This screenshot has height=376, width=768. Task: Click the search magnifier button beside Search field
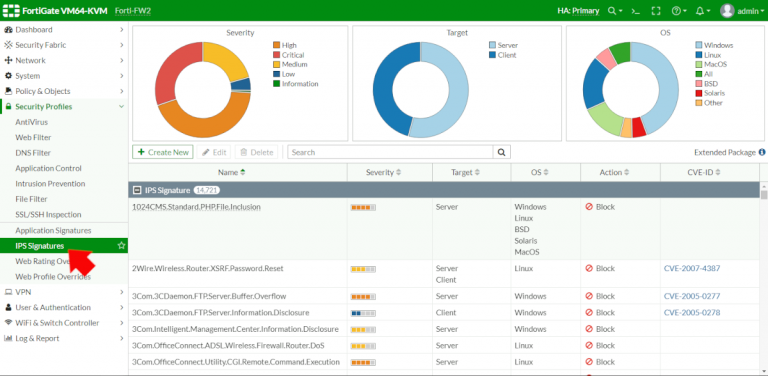point(502,152)
